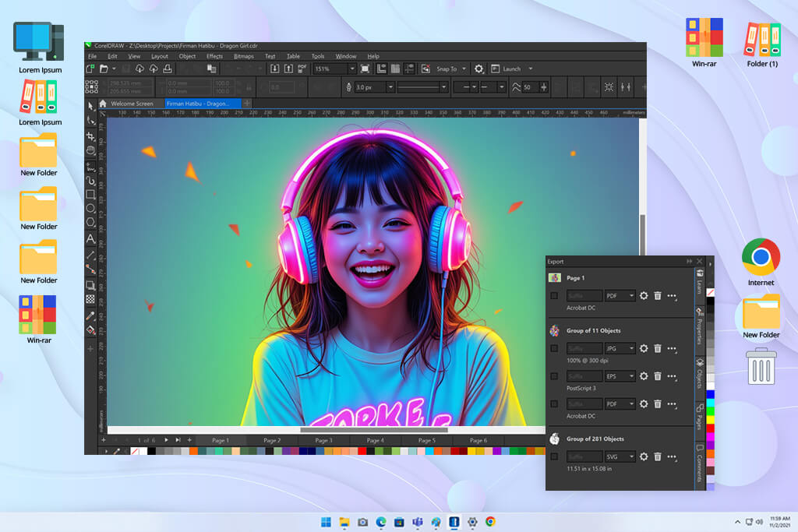Toggle rulers display icon
Viewport: 798px width, 532px height.
381,69
